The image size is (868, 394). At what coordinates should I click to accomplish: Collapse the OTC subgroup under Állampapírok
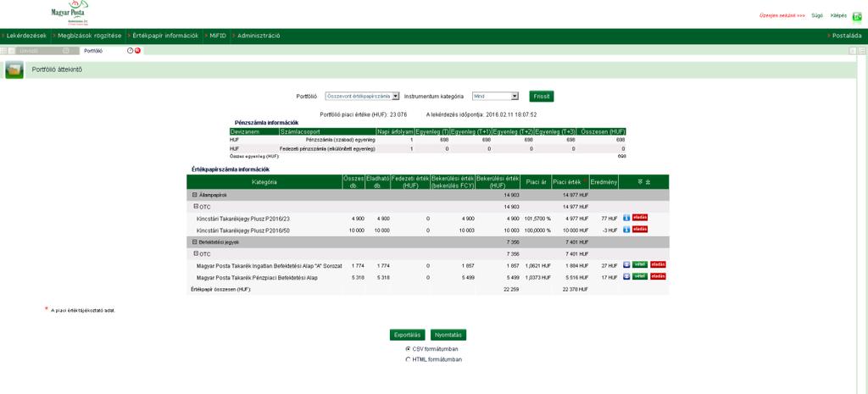click(196, 207)
